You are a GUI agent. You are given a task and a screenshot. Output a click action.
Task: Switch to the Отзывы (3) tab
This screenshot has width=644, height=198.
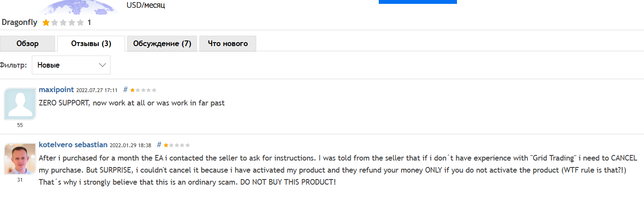tap(91, 44)
